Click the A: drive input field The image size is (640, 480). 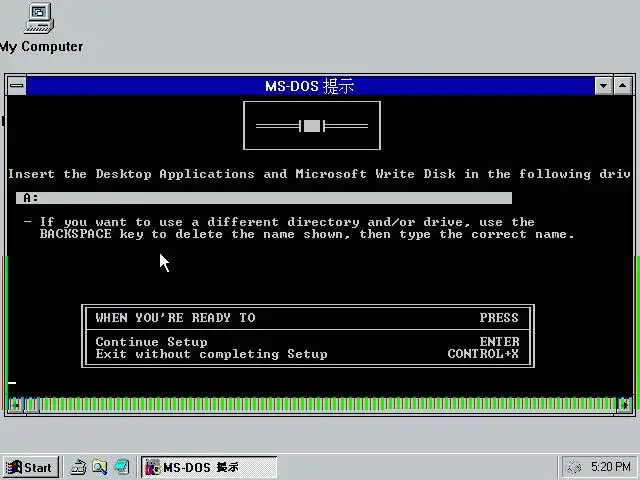click(264, 198)
